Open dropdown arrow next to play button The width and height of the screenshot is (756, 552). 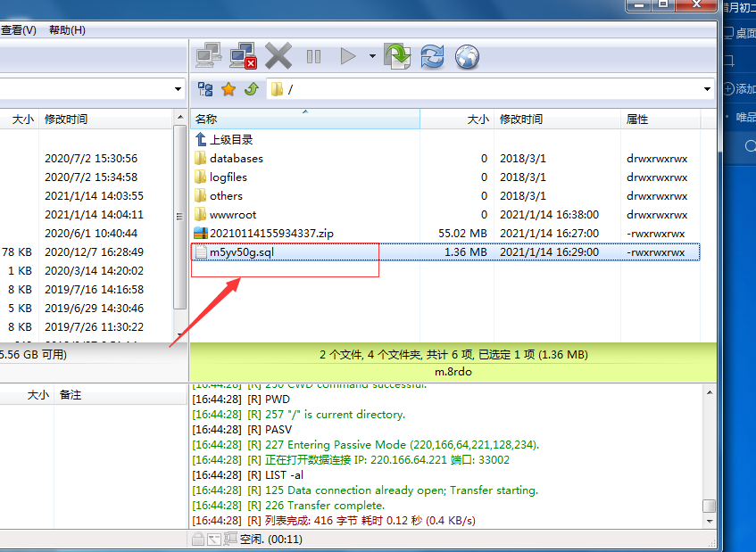coord(371,57)
